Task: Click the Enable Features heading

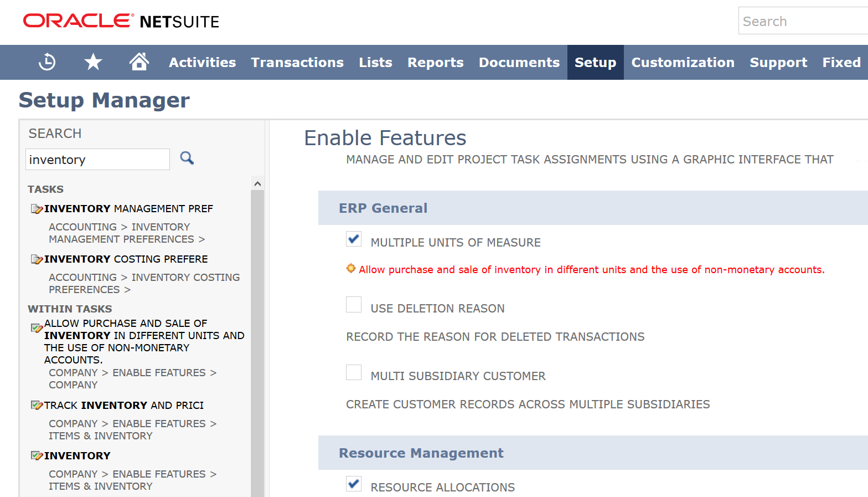Action: point(385,138)
